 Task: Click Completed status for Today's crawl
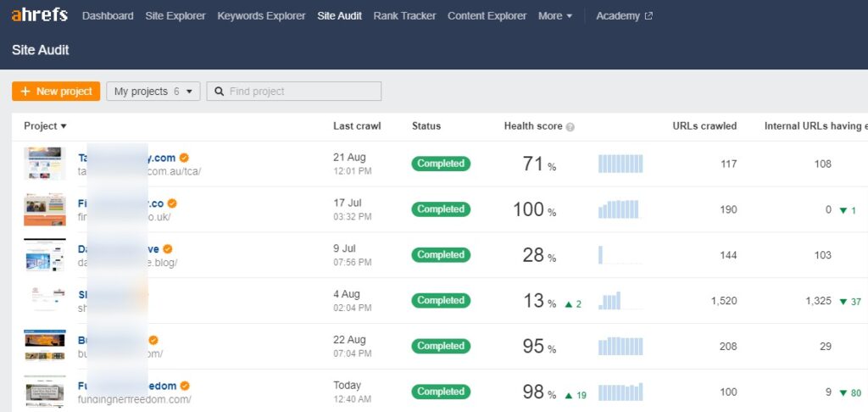(441, 392)
